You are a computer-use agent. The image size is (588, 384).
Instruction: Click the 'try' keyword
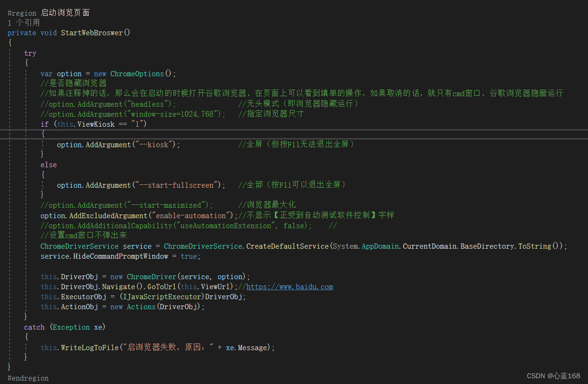pyautogui.click(x=30, y=53)
